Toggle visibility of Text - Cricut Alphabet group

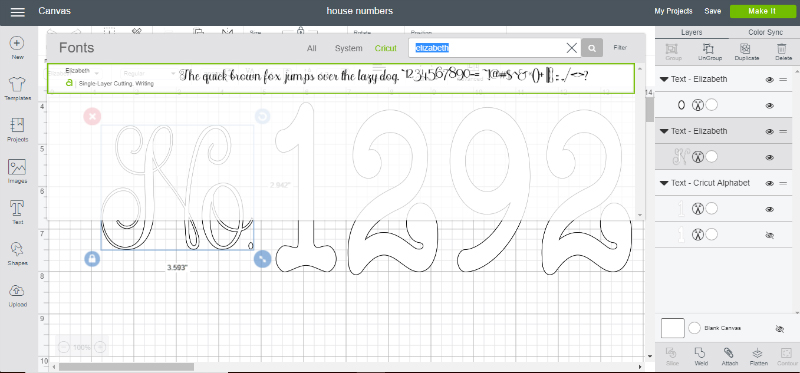769,183
